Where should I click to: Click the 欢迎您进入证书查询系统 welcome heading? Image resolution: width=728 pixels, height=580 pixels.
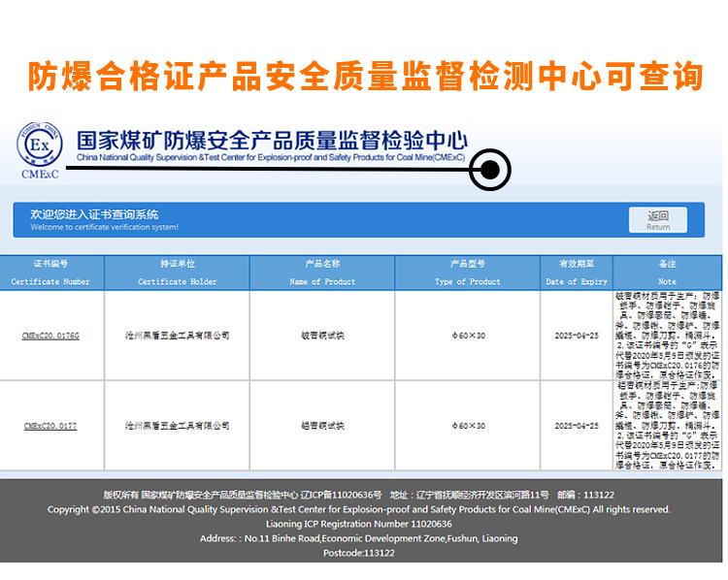pyautogui.click(x=94, y=214)
